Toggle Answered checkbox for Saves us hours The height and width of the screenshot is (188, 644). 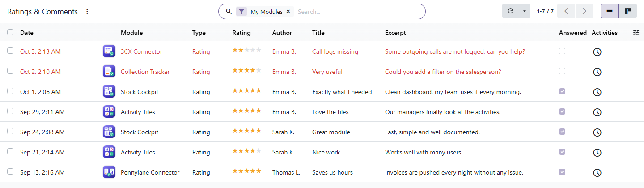[x=562, y=172]
